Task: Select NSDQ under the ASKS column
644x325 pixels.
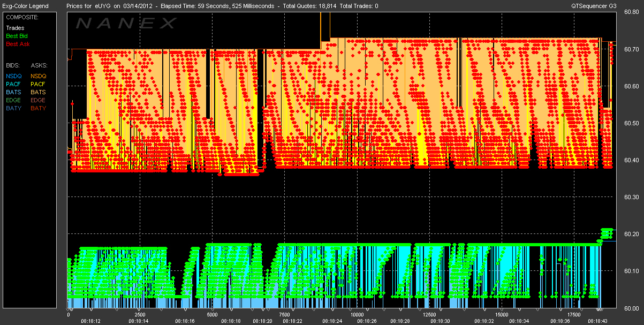Action: tap(39, 76)
